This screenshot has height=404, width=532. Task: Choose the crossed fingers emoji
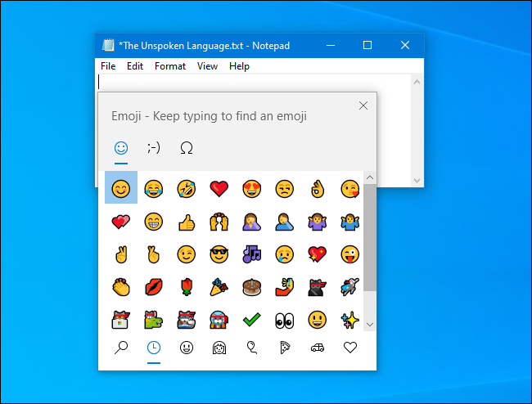click(153, 254)
